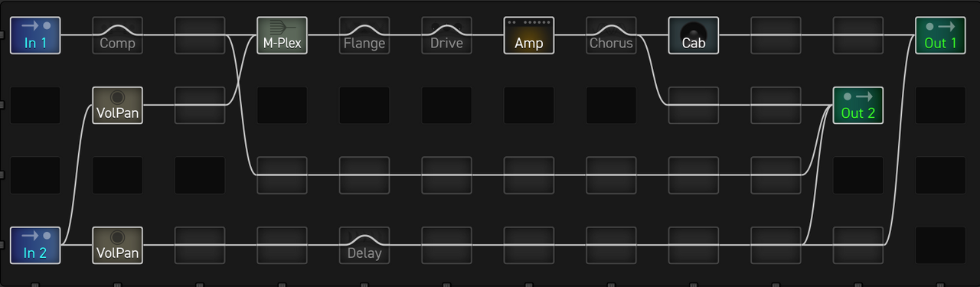Select the Cab block
The image size is (980, 287).
[694, 35]
